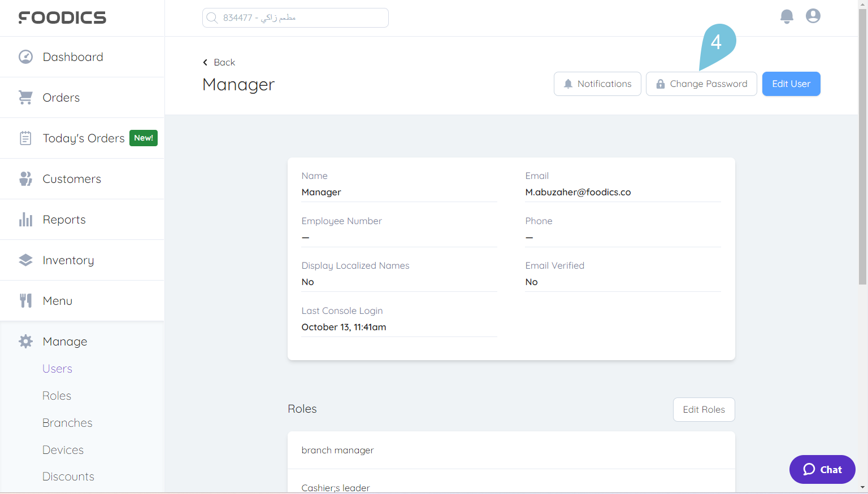Open the user account avatar icon

813,16
